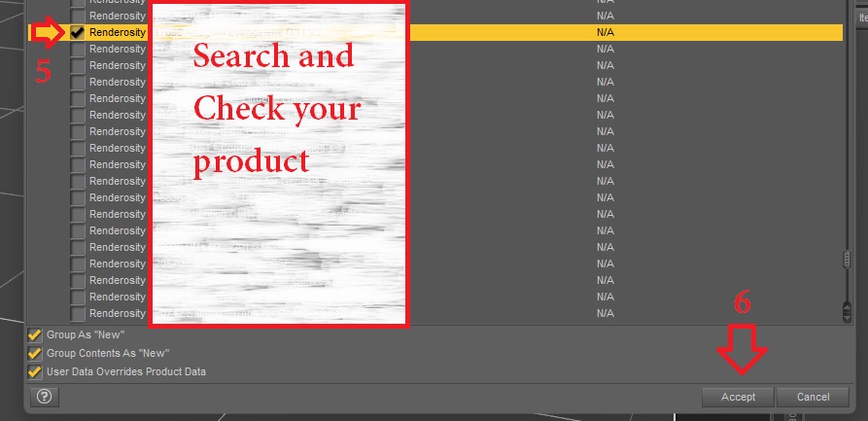Tick the checkbox directly below the highlighted row
The height and width of the screenshot is (421, 868).
pos(78,50)
